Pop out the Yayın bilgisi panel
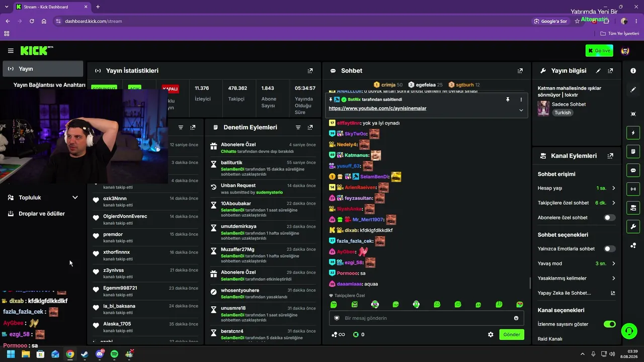This screenshot has width=644, height=362. pyautogui.click(x=610, y=71)
